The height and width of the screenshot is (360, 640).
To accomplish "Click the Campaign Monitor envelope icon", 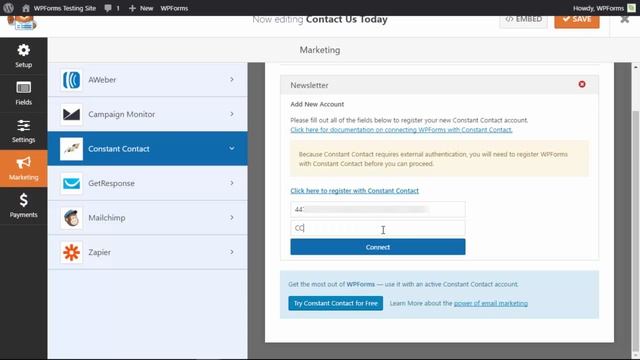I will [71, 114].
